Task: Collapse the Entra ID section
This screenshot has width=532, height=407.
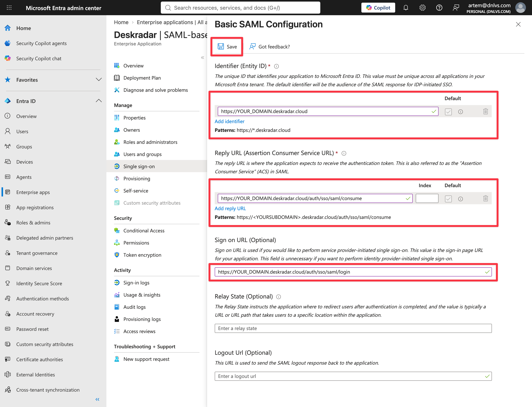Action: (x=99, y=101)
